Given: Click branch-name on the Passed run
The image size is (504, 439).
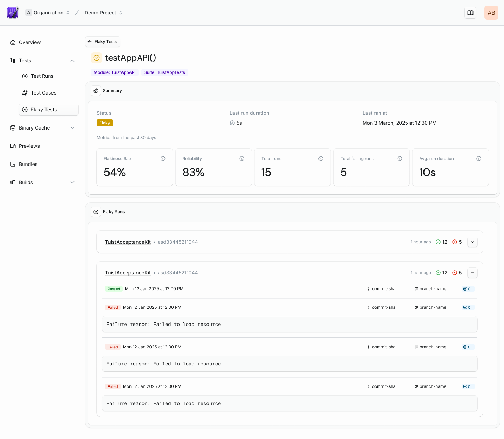Looking at the screenshot, I should 430,289.
